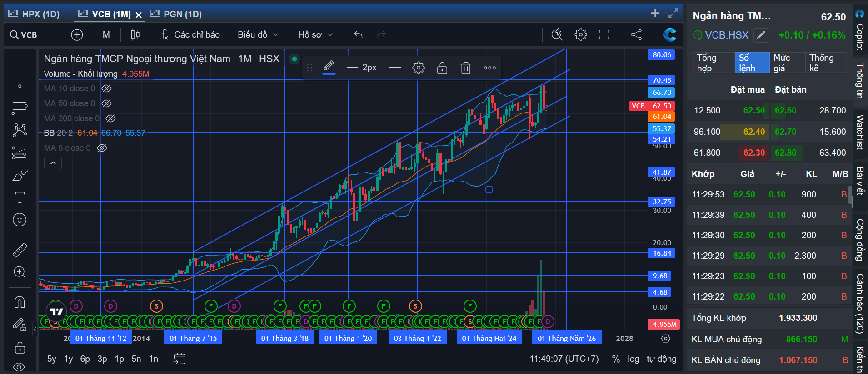This screenshot has width=868, height=374.
Task: Expand the chart panel with arrows icon
Action: click(673, 13)
